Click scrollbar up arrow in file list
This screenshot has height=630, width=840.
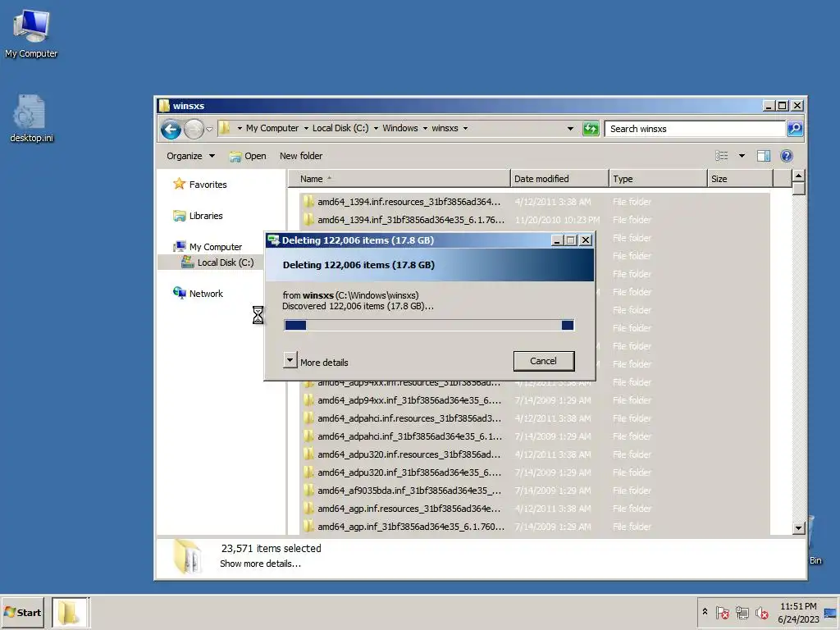[798, 176]
